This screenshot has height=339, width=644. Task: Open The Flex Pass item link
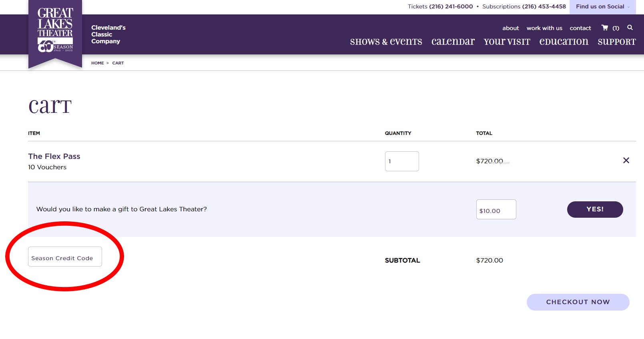point(54,156)
